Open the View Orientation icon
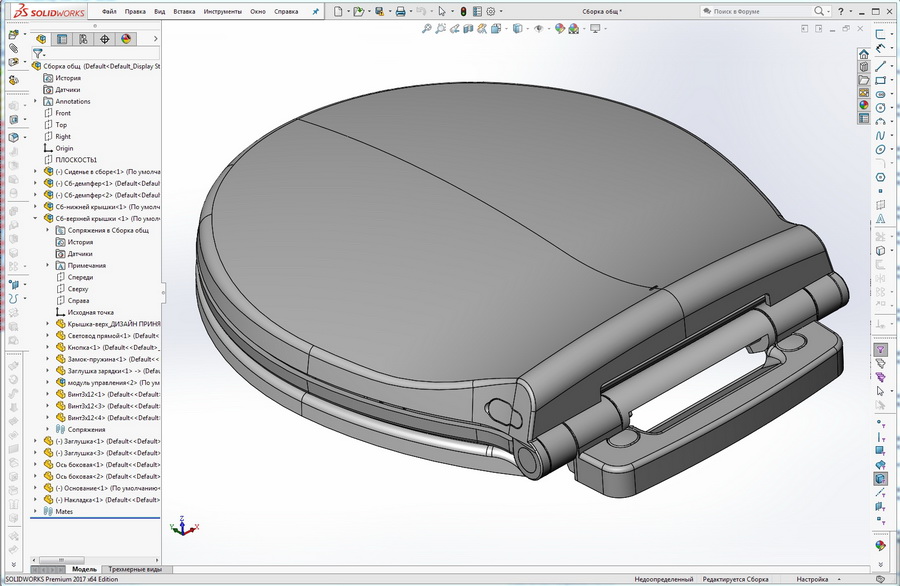This screenshot has width=900, height=586. pos(494,29)
